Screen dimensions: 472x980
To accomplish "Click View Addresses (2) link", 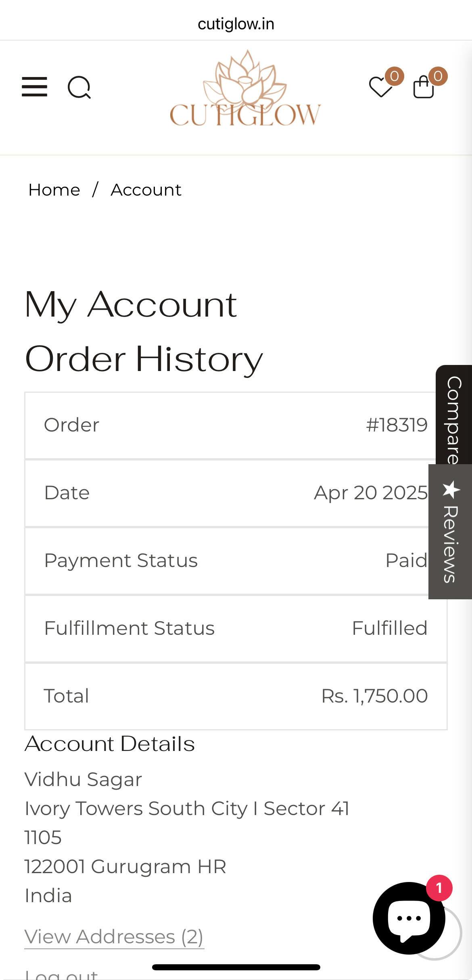I will (114, 936).
